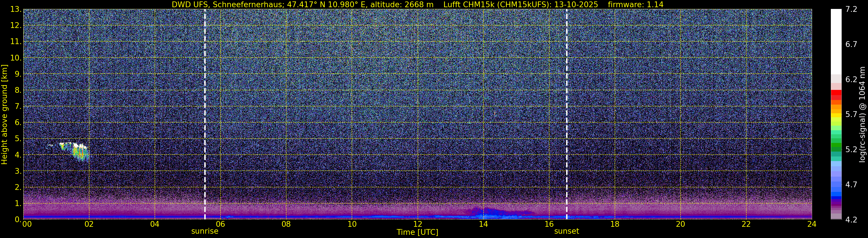Viewport: 868px width, 238px height.
Task: Click the y-axis tick label '6.'
Action: pyautogui.click(x=18, y=123)
